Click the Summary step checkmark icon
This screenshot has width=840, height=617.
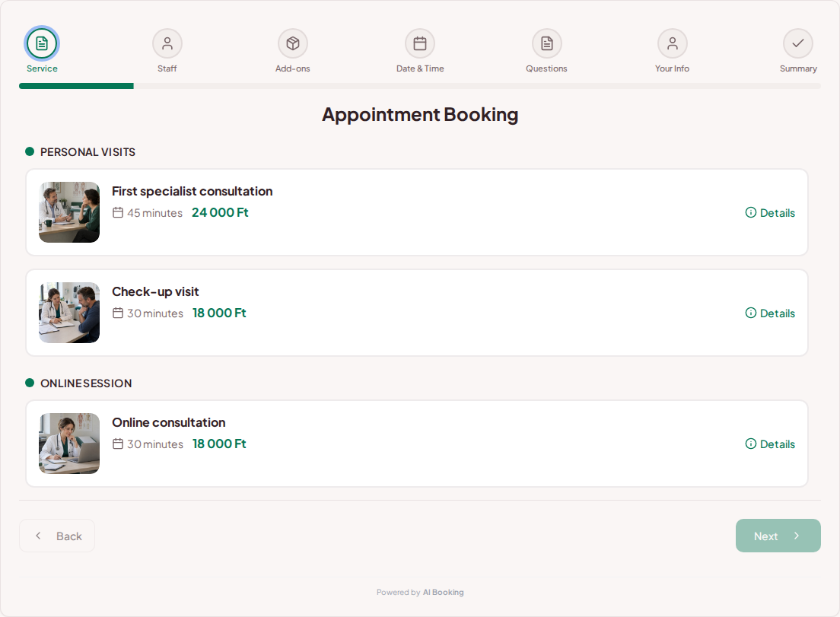[x=797, y=43]
